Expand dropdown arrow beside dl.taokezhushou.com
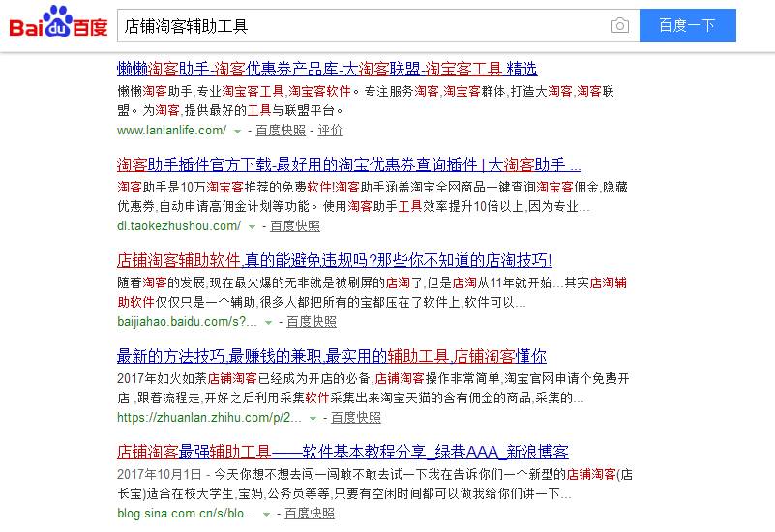 [x=252, y=227]
